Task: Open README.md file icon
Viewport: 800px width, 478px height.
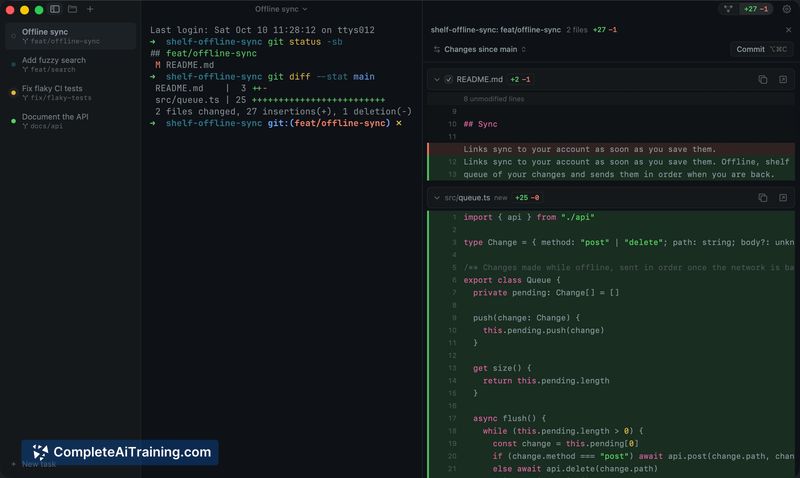Action: pyautogui.click(x=783, y=80)
